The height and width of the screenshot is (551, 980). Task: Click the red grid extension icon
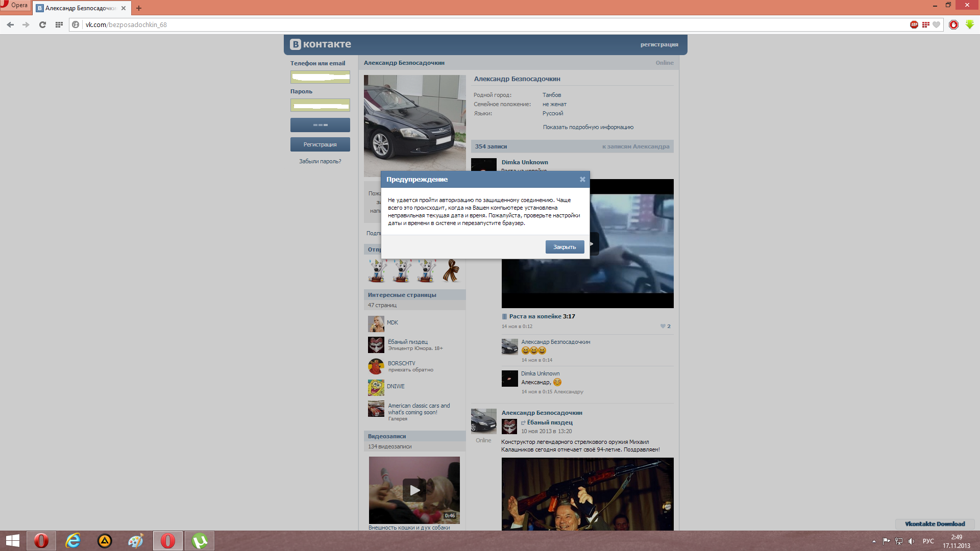(x=925, y=24)
